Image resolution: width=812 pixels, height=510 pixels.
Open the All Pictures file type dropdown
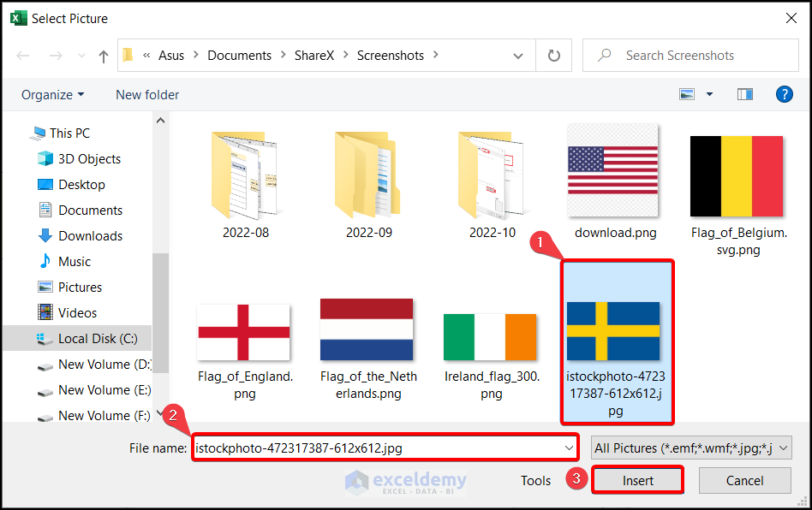(691, 448)
